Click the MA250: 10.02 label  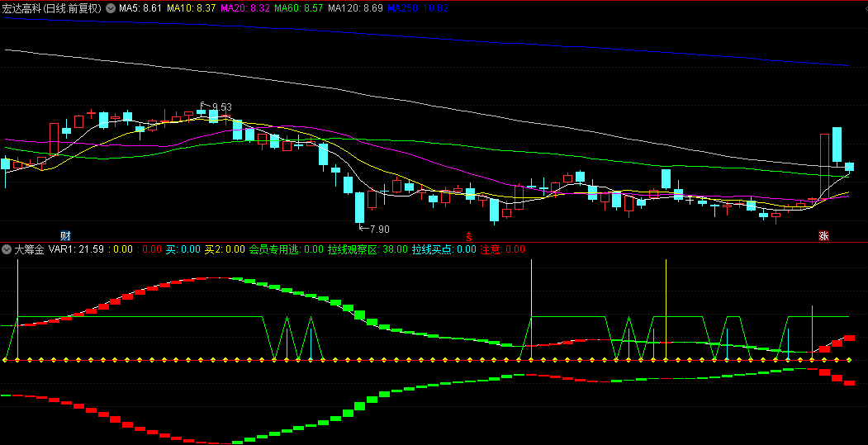click(x=418, y=8)
